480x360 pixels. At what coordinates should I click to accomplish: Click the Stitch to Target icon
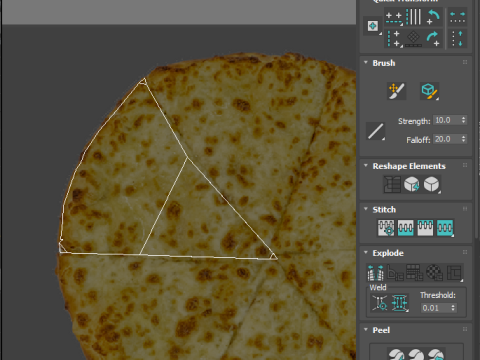tap(386, 228)
